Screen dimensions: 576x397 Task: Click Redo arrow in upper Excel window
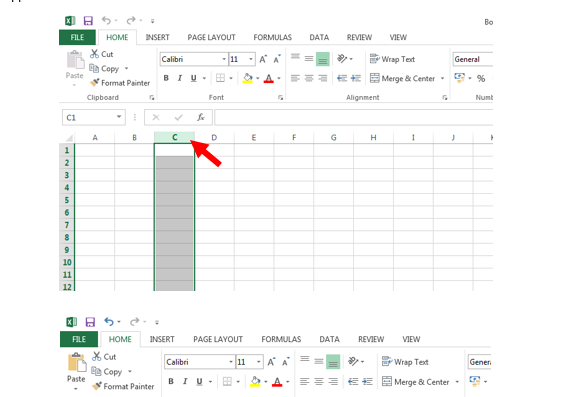click(x=131, y=20)
